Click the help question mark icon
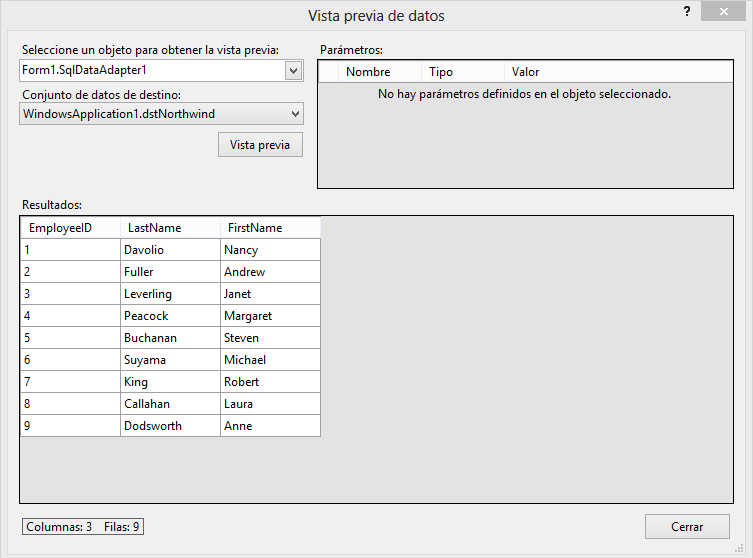Image resolution: width=753 pixels, height=558 pixels. click(x=687, y=12)
